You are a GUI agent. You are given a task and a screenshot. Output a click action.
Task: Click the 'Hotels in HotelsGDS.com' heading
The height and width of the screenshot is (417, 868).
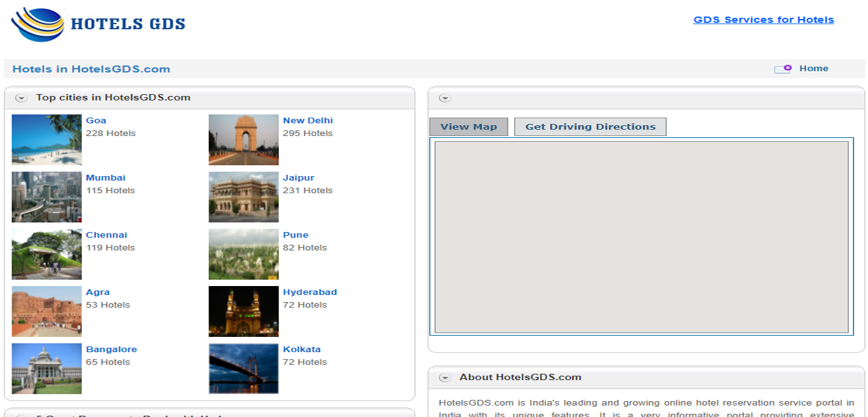(92, 69)
